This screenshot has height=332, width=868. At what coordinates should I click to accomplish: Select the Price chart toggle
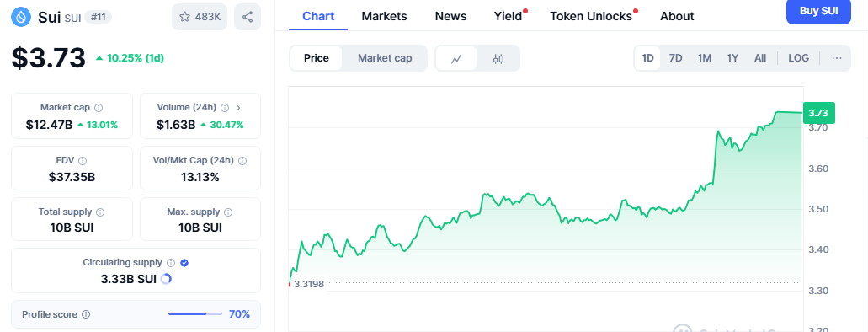point(316,58)
